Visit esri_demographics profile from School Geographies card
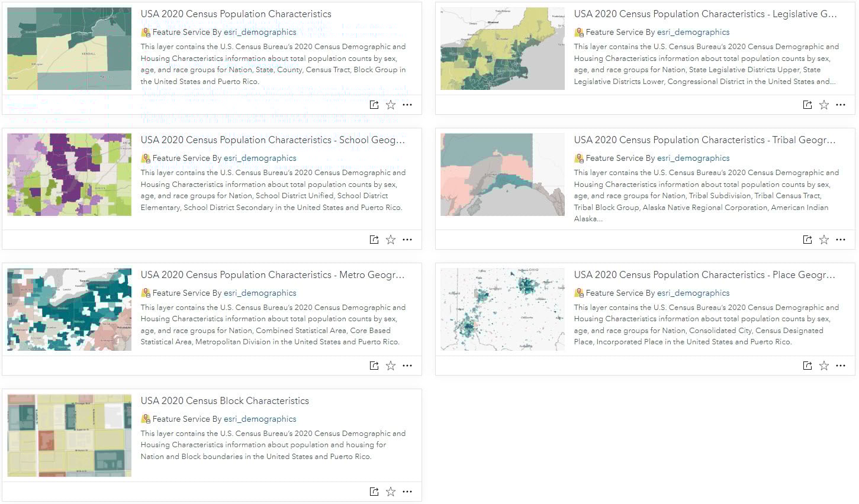The image size is (859, 504). tap(260, 158)
